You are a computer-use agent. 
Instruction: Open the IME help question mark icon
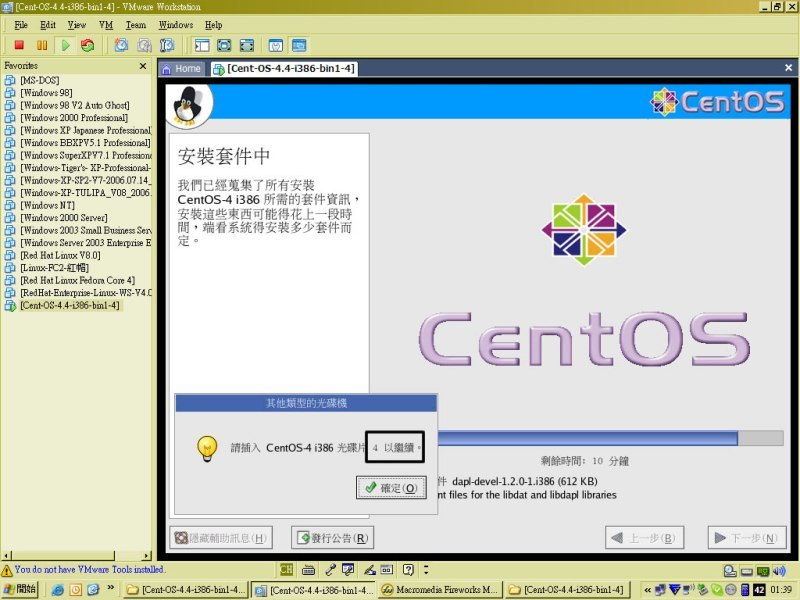408,569
